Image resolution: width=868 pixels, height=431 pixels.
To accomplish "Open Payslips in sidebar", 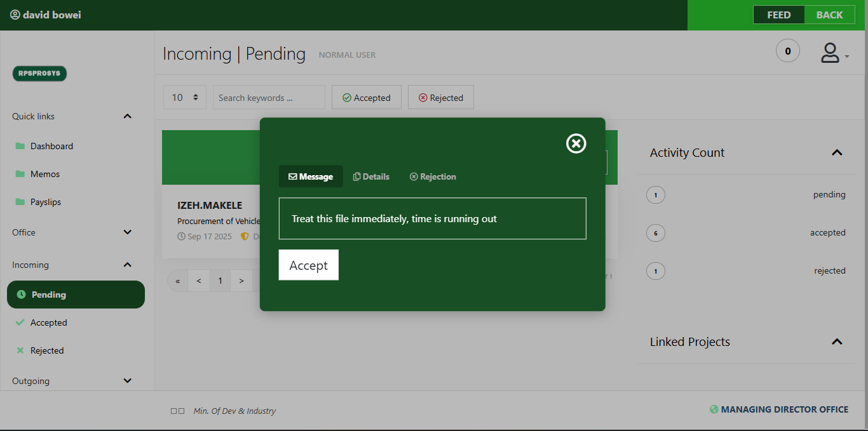I will click(x=45, y=202).
